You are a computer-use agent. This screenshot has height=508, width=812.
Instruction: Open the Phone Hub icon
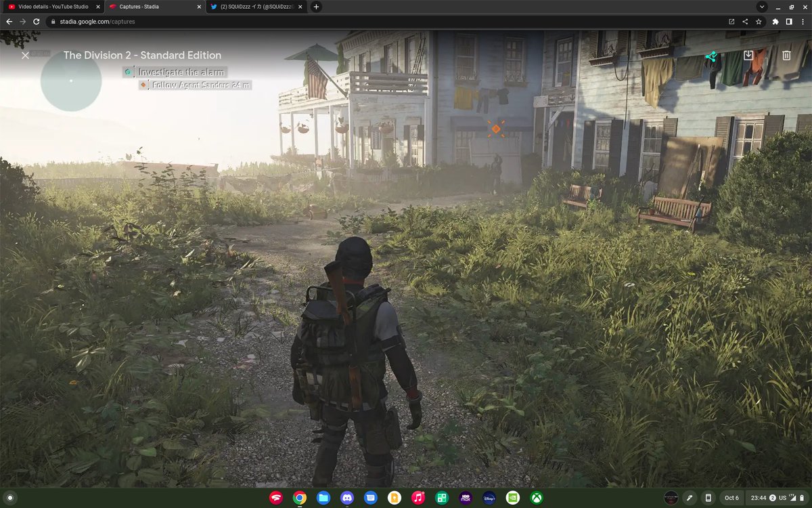[708, 498]
